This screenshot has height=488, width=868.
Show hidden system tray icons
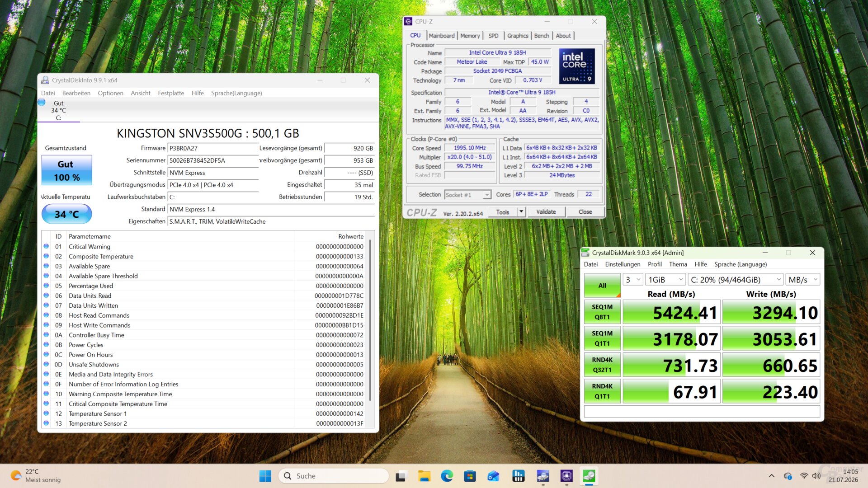point(772,476)
